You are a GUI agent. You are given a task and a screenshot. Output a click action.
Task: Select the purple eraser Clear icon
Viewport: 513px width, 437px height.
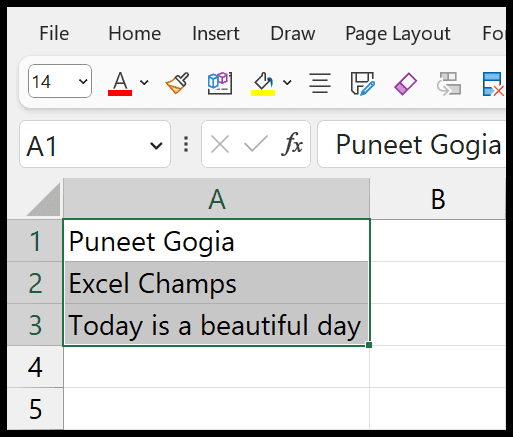point(405,84)
